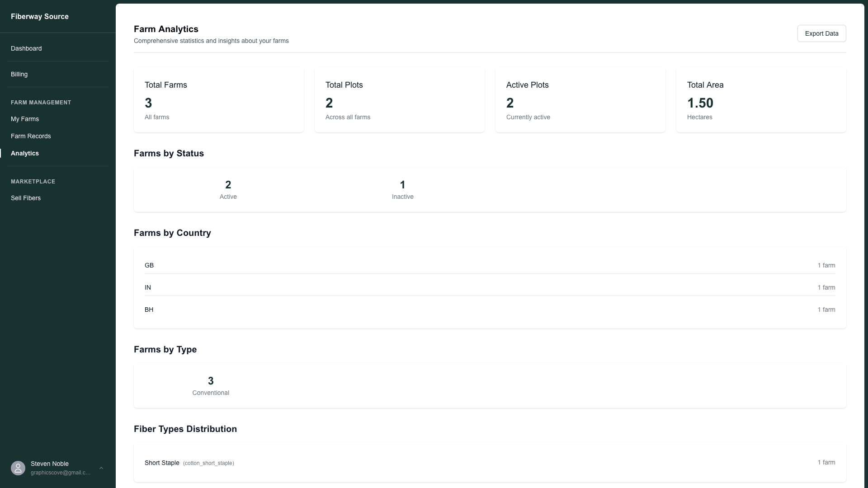Click the Farm Analytics page heading
The image size is (868, 488).
click(x=166, y=29)
